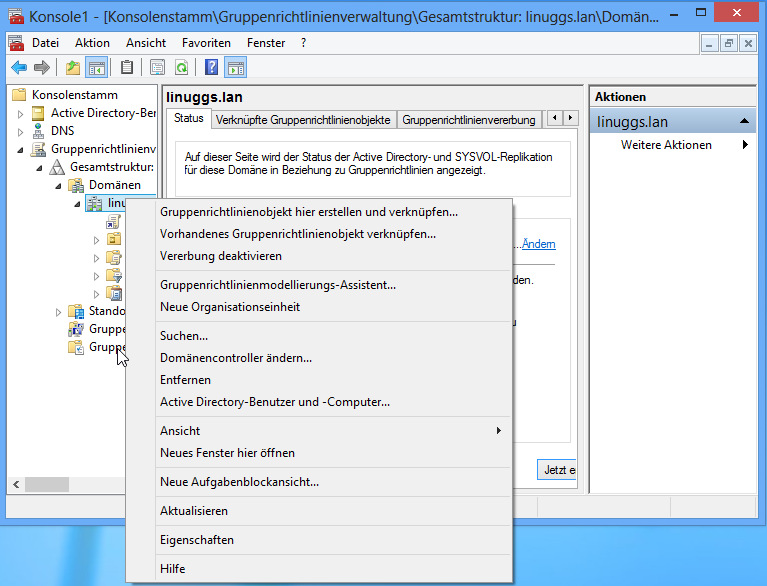The width and height of the screenshot is (767, 586).
Task: Toggle the console tree pane toolbar icon
Action: pyautogui.click(x=97, y=68)
